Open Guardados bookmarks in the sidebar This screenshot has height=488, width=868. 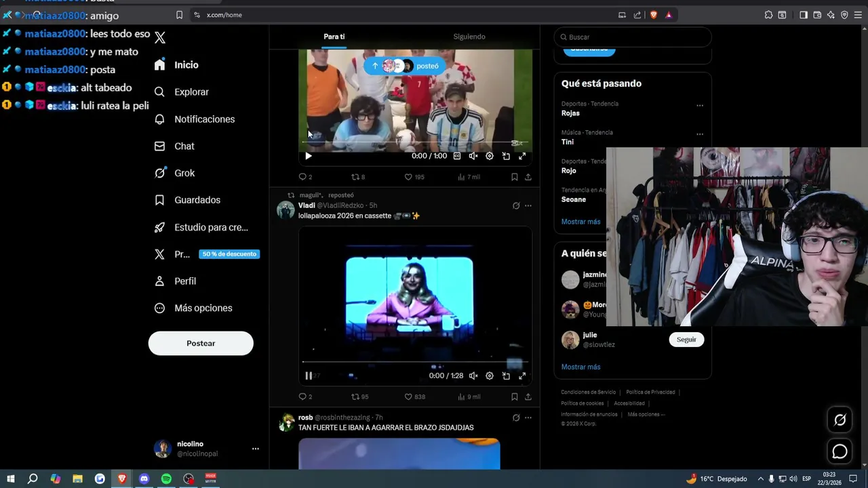(x=187, y=200)
